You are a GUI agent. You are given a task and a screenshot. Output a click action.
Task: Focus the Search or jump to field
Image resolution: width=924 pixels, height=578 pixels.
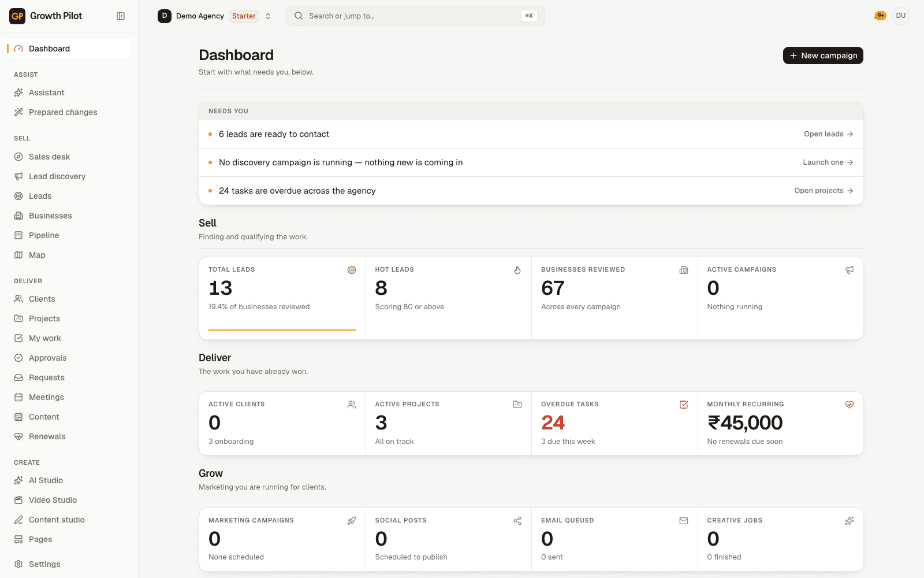coord(415,16)
